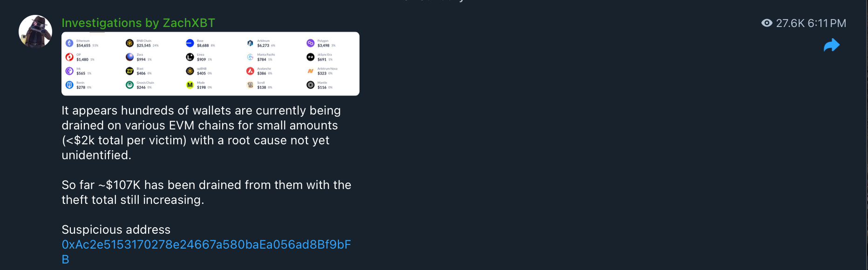
Task: Click the Ronin chain icon
Action: coord(69,85)
